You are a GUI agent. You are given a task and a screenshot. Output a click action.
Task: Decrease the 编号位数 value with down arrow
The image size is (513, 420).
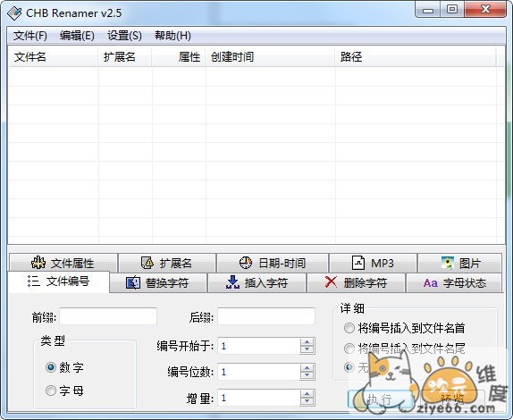pos(307,375)
